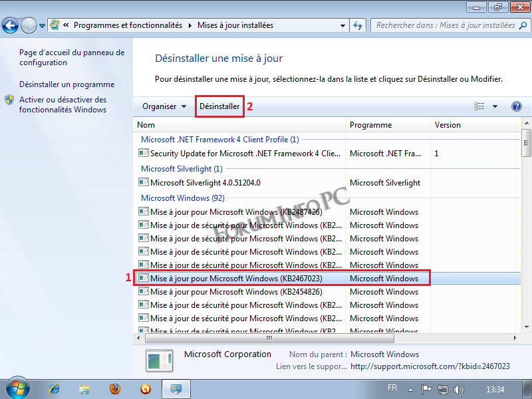This screenshot has width=532, height=399.
Task: Click the icon of the KB2454826 update
Action: [x=144, y=291]
